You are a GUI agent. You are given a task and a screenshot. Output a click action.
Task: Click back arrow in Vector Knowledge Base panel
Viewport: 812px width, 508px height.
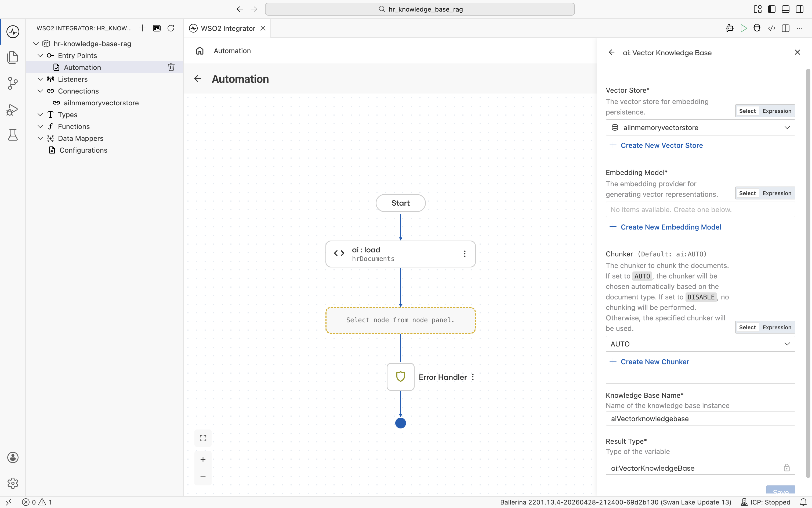pyautogui.click(x=612, y=52)
